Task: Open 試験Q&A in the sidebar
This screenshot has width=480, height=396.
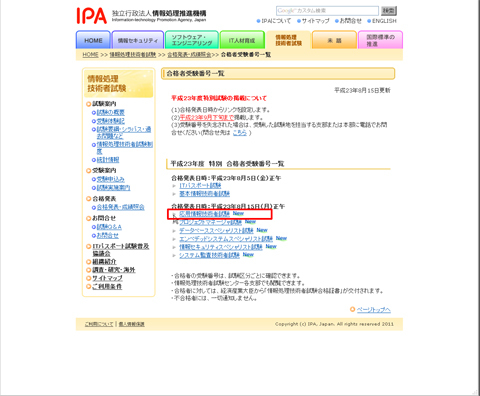Action: pos(109,227)
